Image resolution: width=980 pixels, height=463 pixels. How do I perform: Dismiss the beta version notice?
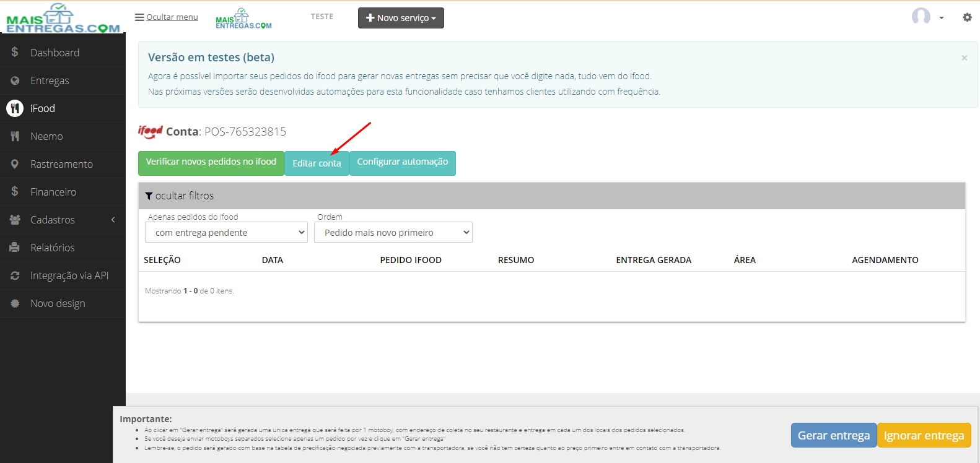tap(964, 58)
